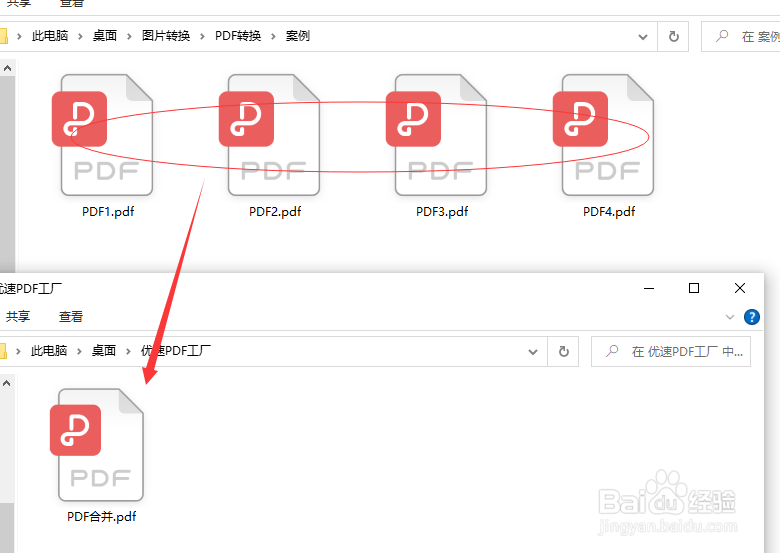Go to 桌面 in 案例 window breadcrumb
780x553 pixels.
[x=105, y=36]
